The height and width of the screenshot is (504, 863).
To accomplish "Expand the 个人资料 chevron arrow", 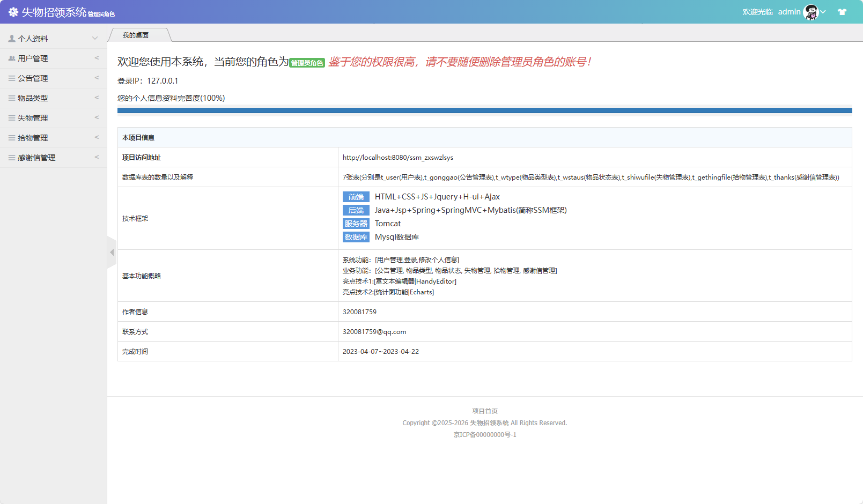I will click(95, 38).
